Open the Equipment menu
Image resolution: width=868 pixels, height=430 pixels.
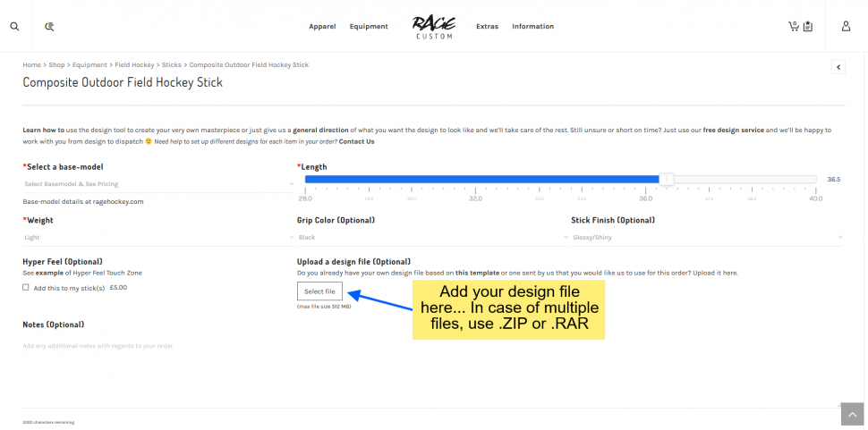pyautogui.click(x=369, y=27)
